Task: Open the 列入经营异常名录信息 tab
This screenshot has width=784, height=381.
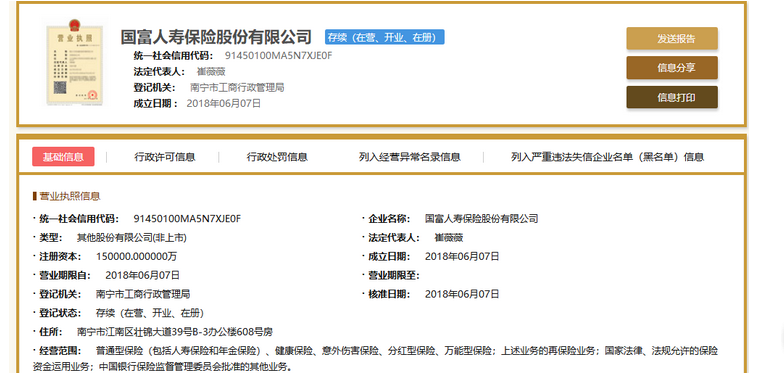Action: pos(410,157)
